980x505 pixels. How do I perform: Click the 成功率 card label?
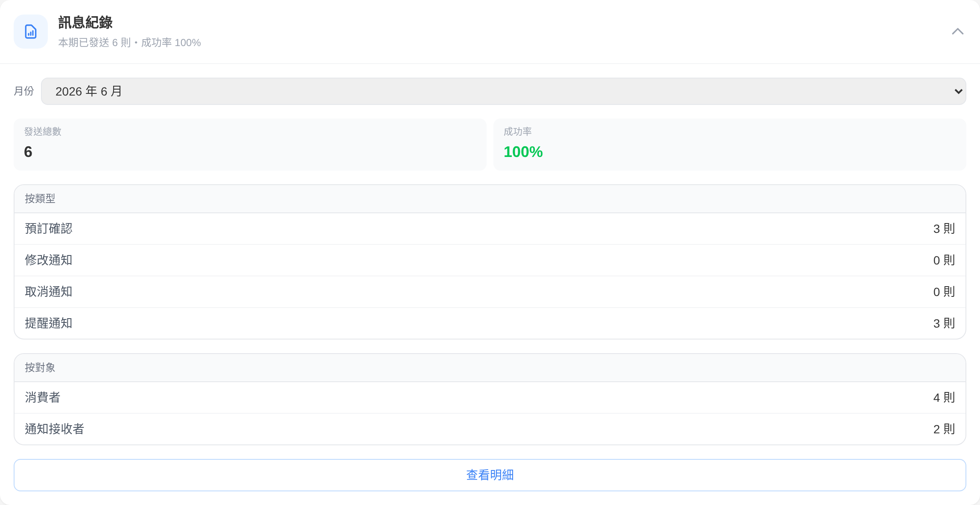tap(518, 131)
